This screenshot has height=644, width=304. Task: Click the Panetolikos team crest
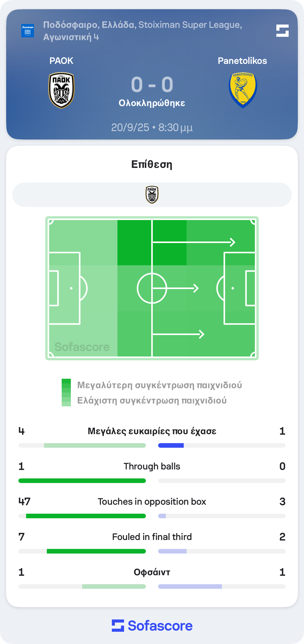(x=243, y=90)
